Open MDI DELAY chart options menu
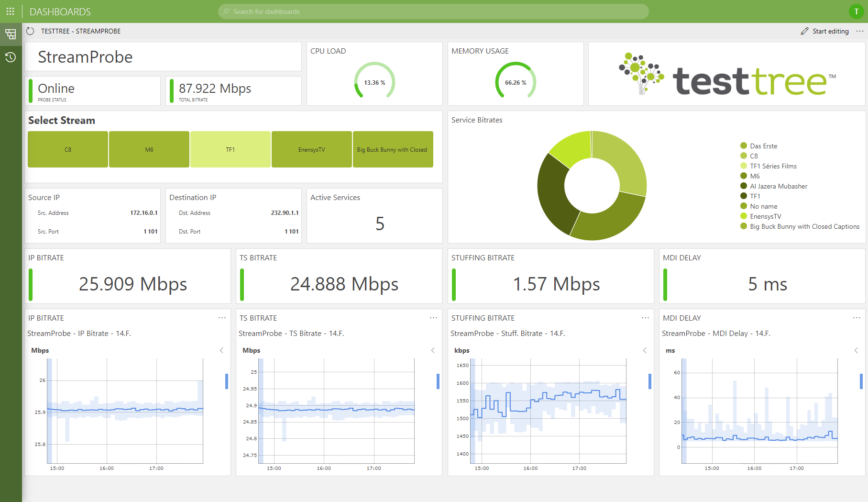The width and height of the screenshot is (868, 502). pyautogui.click(x=857, y=318)
